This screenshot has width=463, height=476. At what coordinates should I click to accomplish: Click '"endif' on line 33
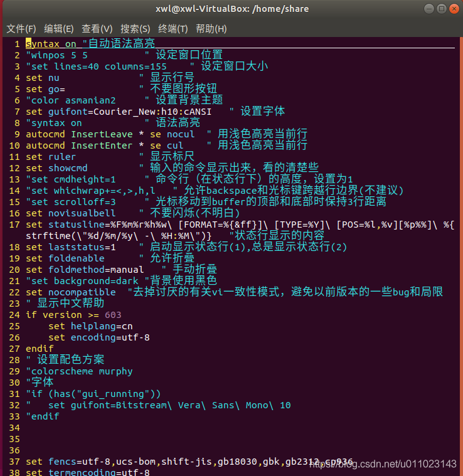[43, 416]
